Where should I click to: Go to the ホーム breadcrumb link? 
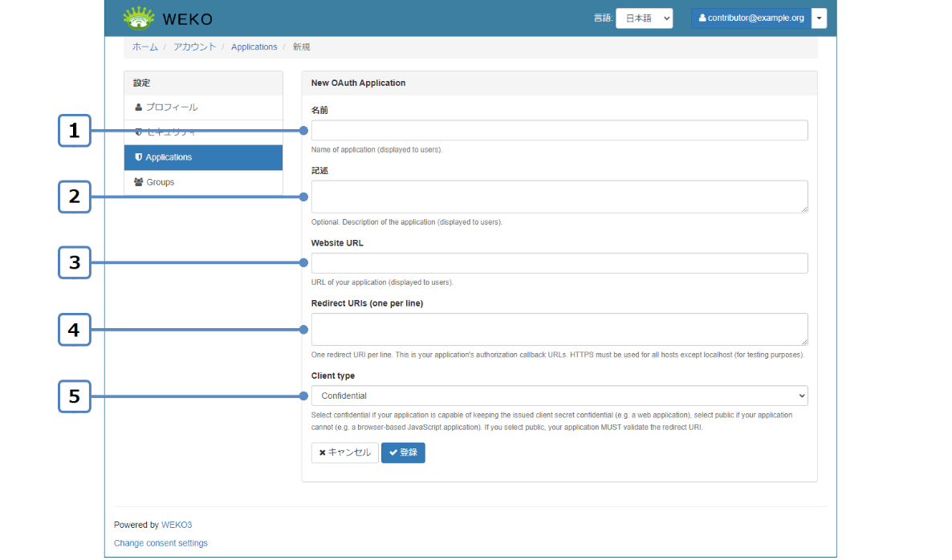click(x=145, y=47)
